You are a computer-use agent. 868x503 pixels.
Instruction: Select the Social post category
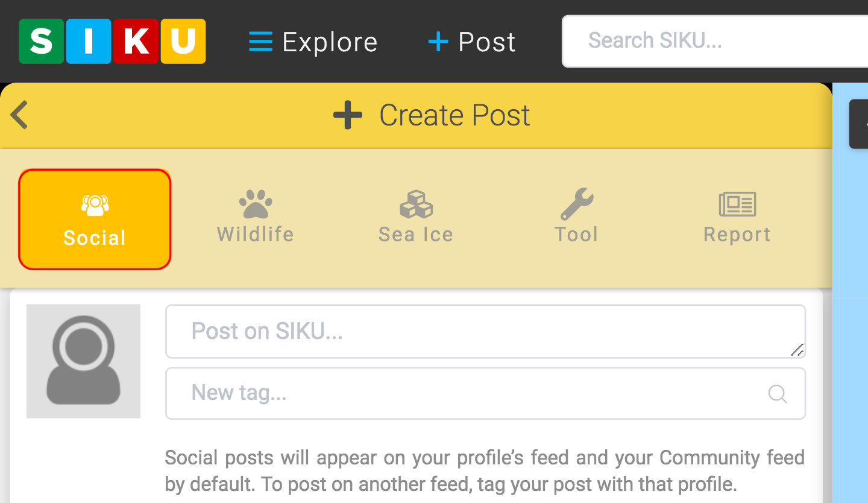click(94, 219)
